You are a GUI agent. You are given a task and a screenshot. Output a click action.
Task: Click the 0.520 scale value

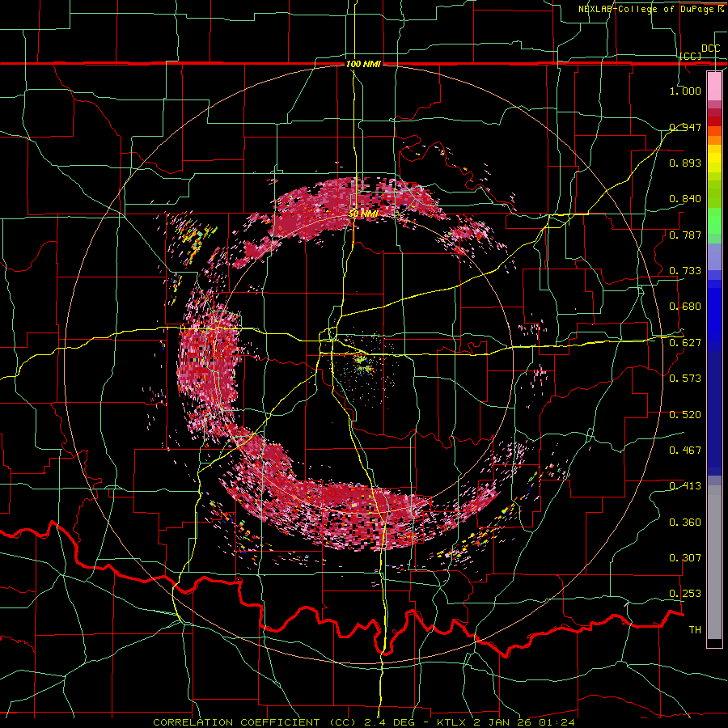pos(685,414)
